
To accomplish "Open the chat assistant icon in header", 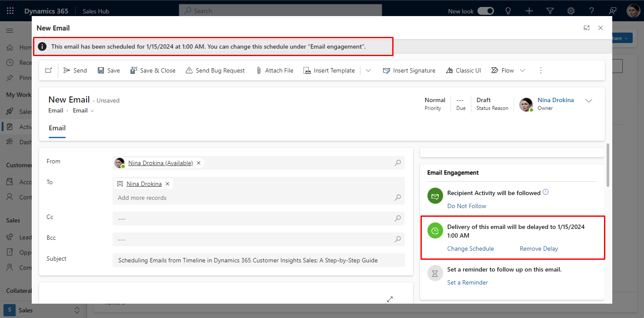I will [613, 11].
